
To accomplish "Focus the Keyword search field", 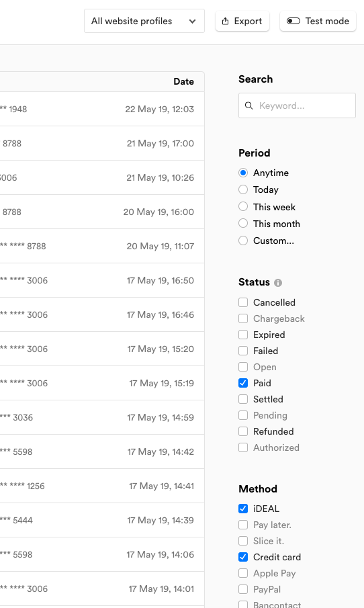I will point(297,105).
